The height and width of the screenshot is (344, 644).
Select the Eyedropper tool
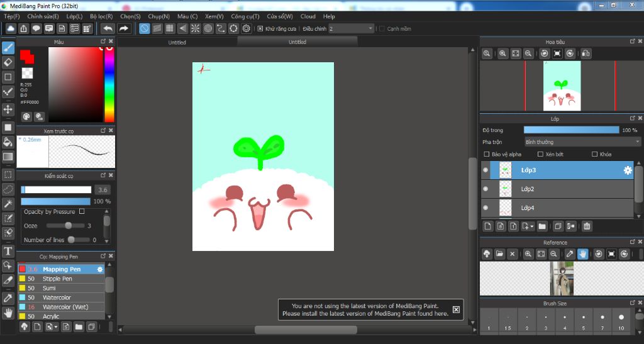coord(8,298)
